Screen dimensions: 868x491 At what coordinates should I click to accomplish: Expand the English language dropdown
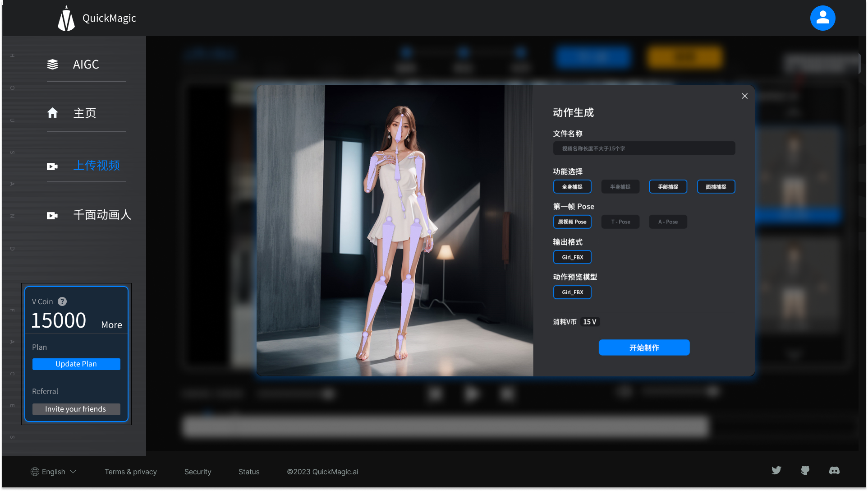54,472
